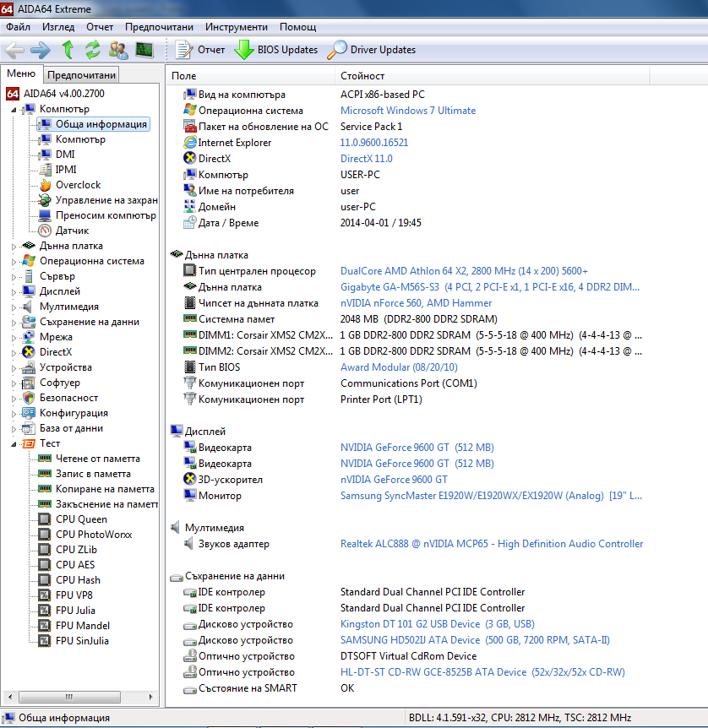Click the Поле column header
708x728 pixels.
point(251,76)
